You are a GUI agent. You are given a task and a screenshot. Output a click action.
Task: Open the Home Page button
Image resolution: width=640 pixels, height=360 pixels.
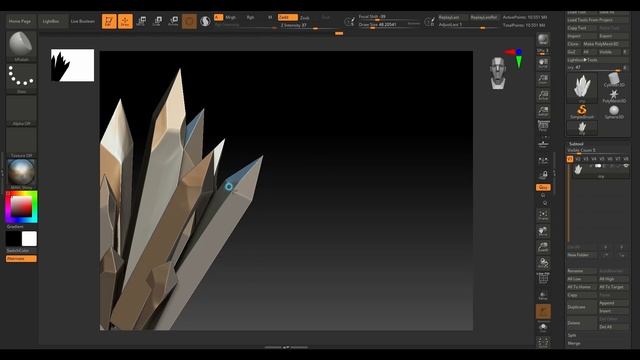pos(20,21)
